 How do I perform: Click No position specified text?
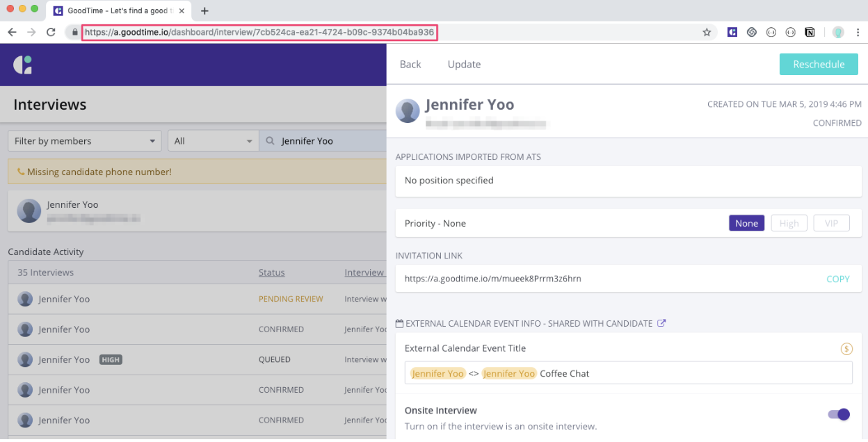point(449,180)
